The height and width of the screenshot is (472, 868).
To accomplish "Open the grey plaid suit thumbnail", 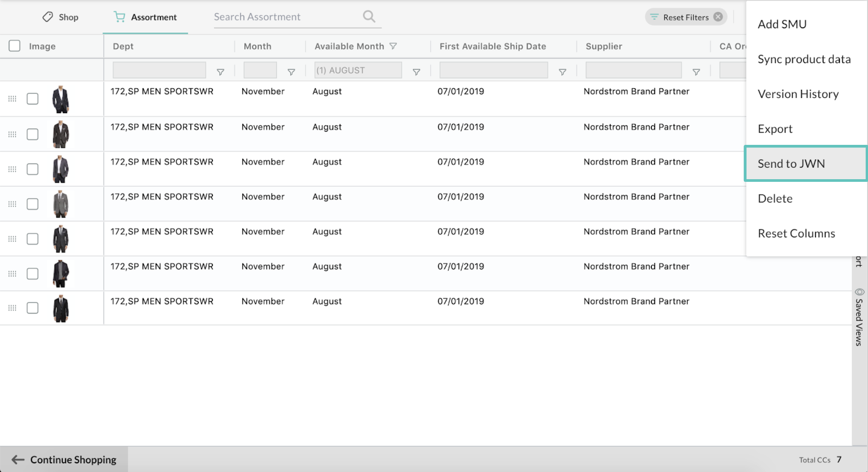I will (61, 204).
